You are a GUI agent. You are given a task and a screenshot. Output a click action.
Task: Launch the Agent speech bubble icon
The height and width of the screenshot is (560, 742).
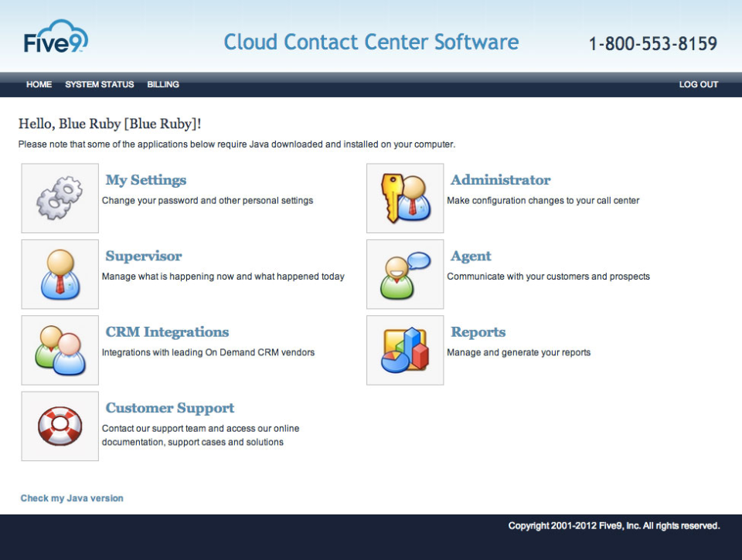pos(405,274)
